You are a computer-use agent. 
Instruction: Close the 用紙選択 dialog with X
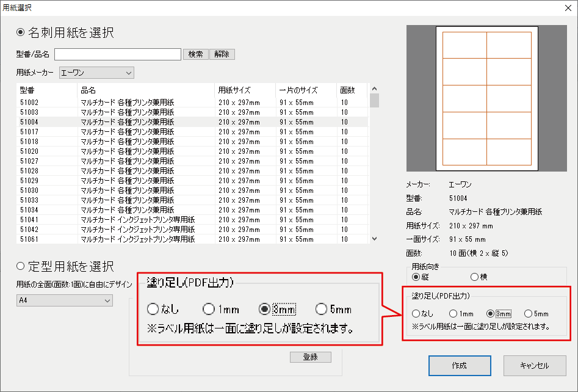tap(568, 8)
